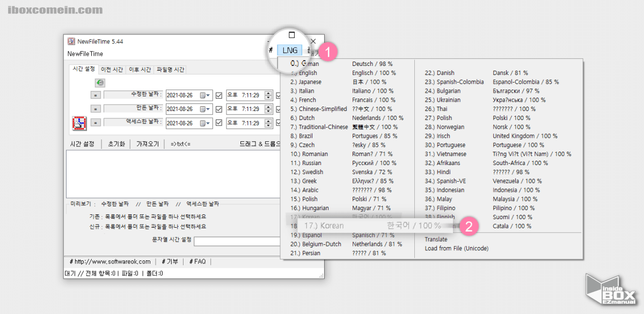Click the 드래그 & 드롭 toolbar item
This screenshot has height=314, width=644.
(x=260, y=144)
